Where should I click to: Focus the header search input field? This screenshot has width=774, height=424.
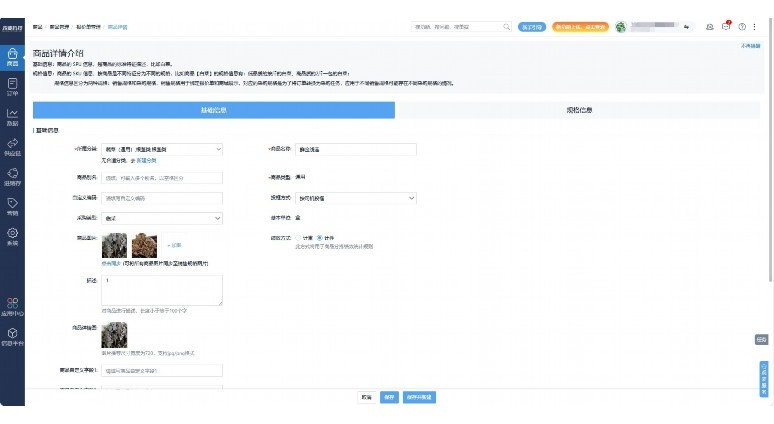[x=457, y=27]
